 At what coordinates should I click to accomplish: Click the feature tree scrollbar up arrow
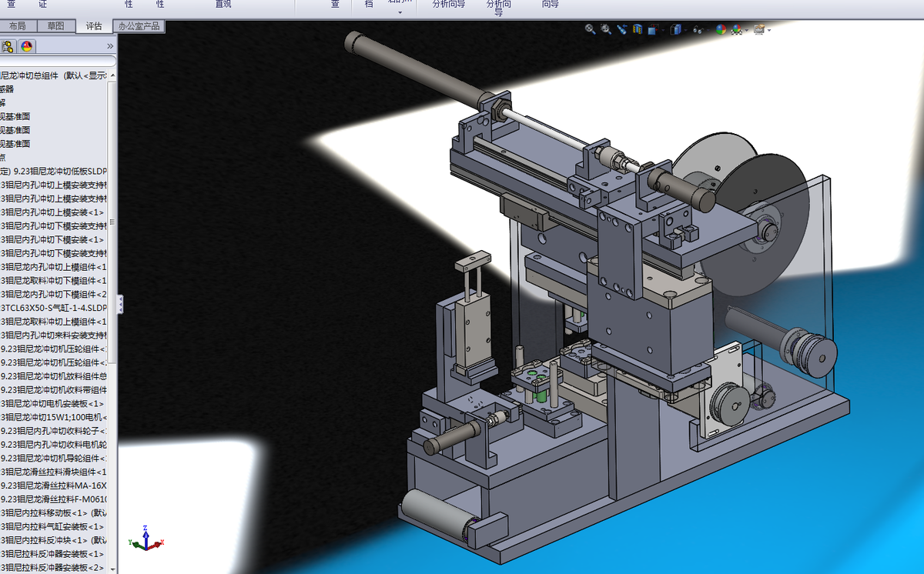(112, 75)
